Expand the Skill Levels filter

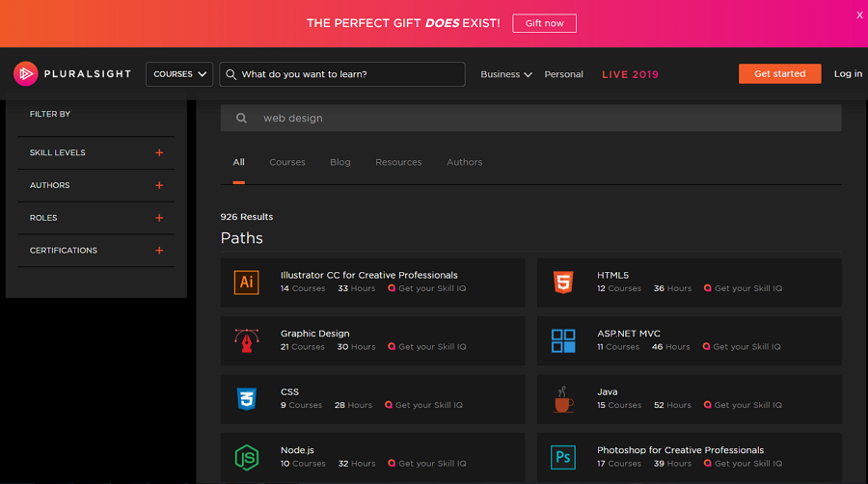pyautogui.click(x=159, y=152)
